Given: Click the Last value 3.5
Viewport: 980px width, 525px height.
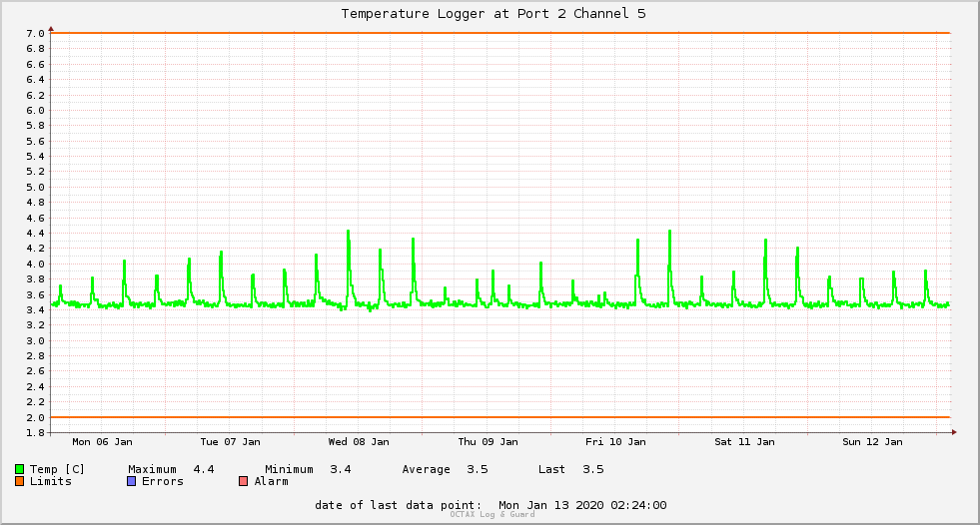Looking at the screenshot, I should pyautogui.click(x=593, y=469).
